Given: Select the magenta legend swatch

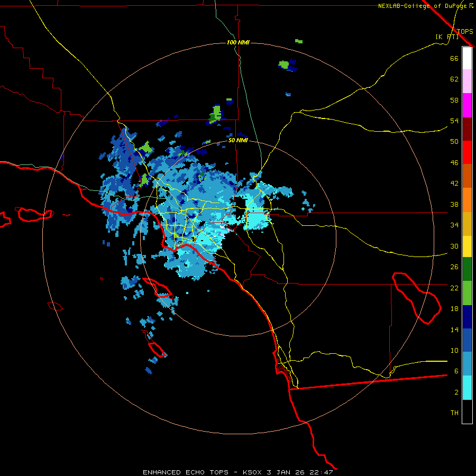Looking at the screenshot, I should pos(467,105).
